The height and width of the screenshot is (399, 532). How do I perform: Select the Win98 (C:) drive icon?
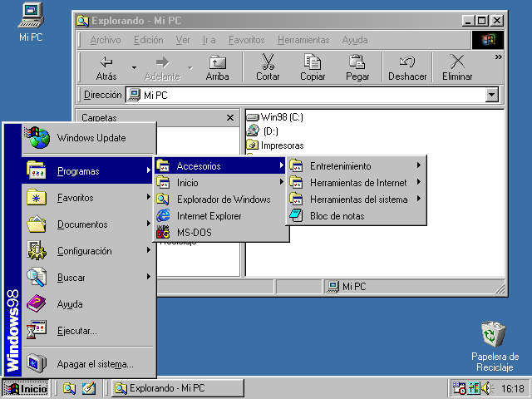pos(253,117)
